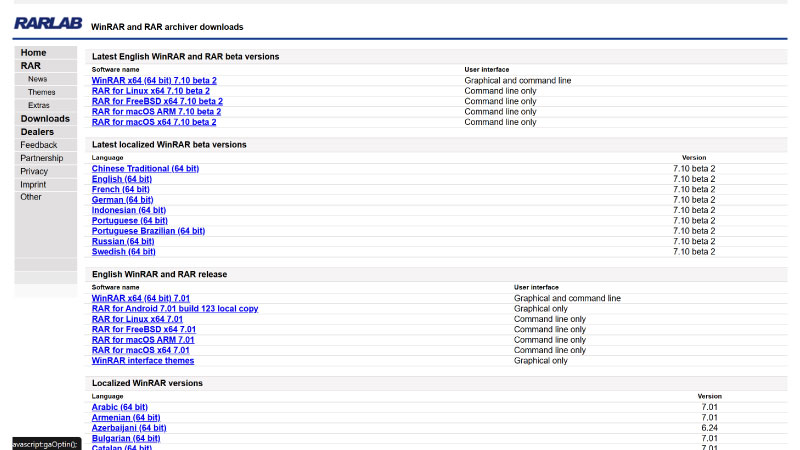Viewport: 800px width, 450px height.
Task: Open Bulgarian (64 bit) link
Action: click(126, 438)
